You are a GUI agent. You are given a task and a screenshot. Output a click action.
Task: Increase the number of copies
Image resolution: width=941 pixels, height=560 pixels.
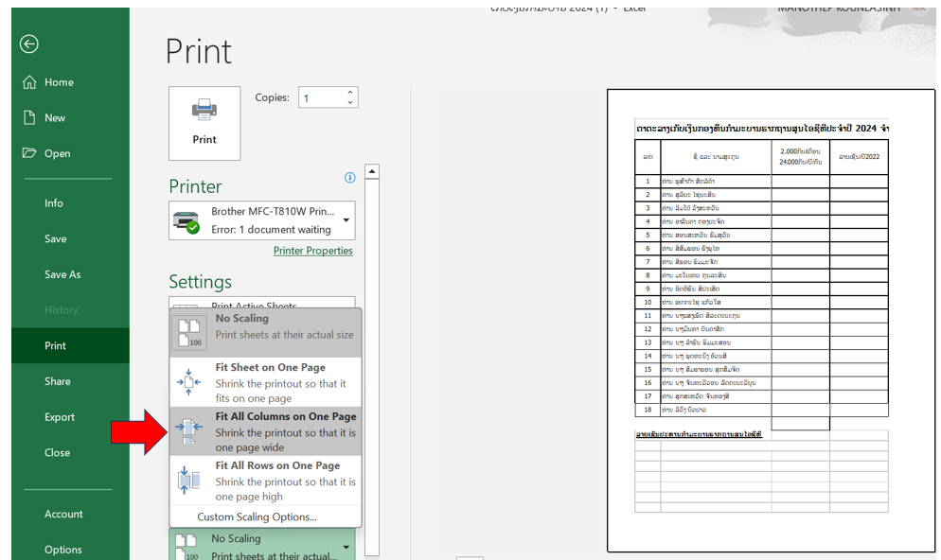(350, 93)
